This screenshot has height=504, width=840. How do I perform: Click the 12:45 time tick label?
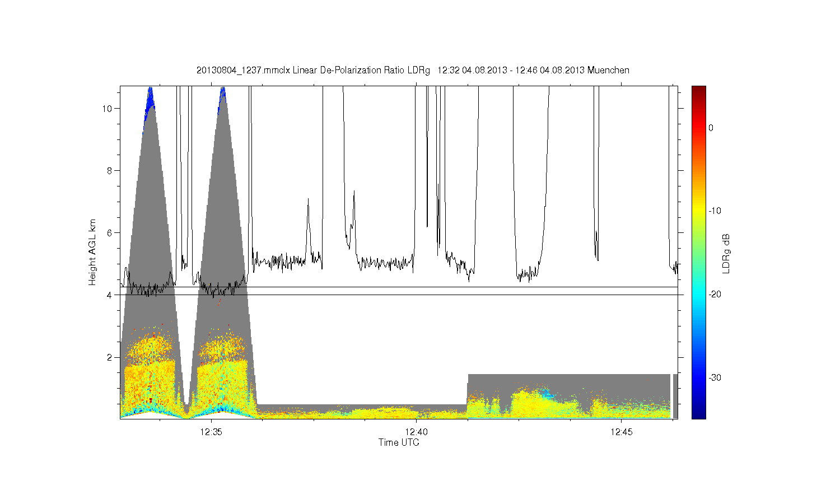click(x=622, y=432)
